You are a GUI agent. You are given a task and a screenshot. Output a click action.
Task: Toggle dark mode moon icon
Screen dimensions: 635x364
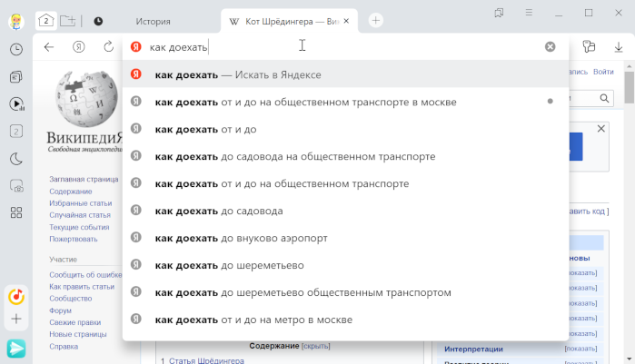16,159
